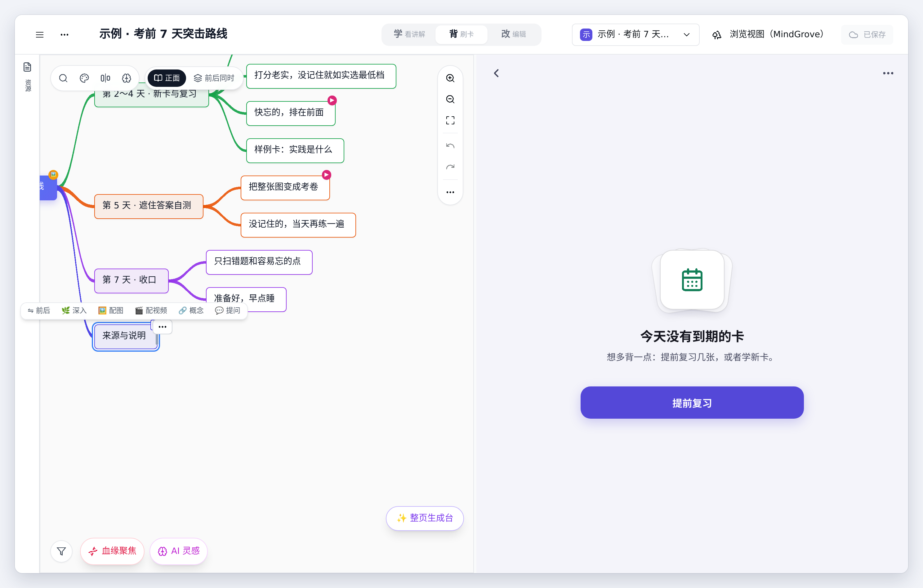The image size is (923, 588).
Task: Select the 把整张图变成考卷 node
Action: pyautogui.click(x=285, y=188)
